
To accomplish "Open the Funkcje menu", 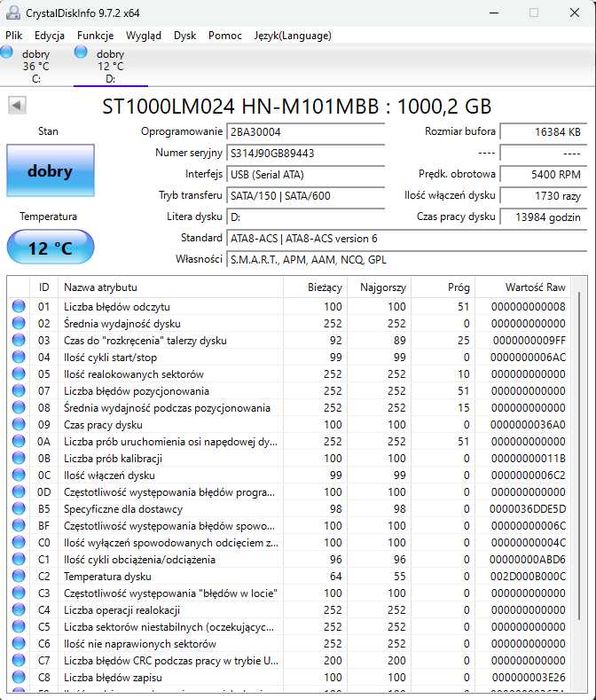I will point(95,35).
